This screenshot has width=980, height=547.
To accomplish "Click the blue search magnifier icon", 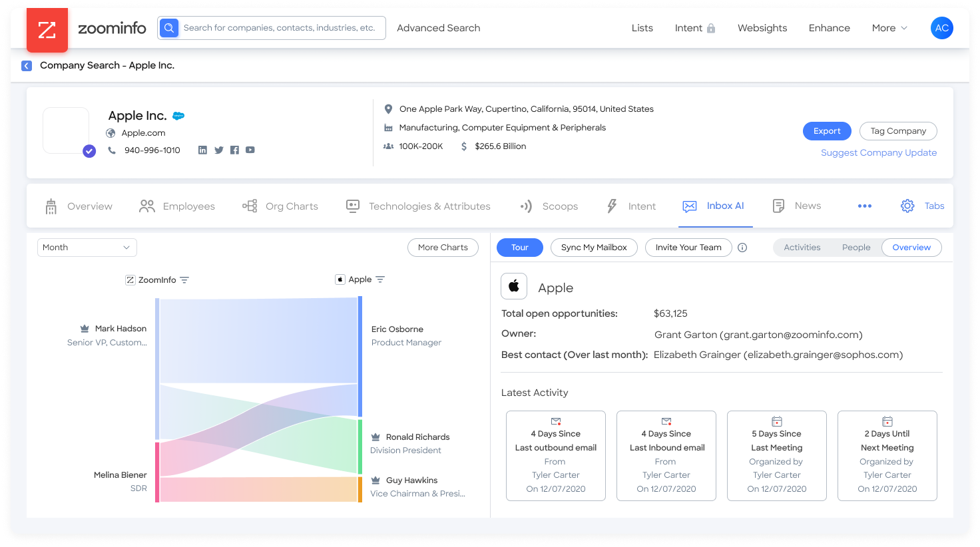I will (x=169, y=28).
